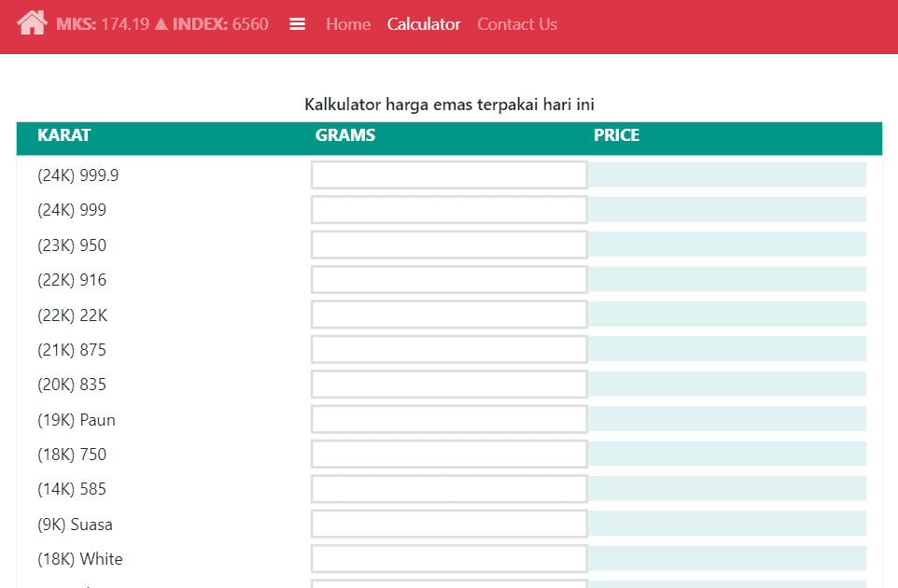Click the (20K) 835 row label
The image size is (898, 588).
click(72, 385)
